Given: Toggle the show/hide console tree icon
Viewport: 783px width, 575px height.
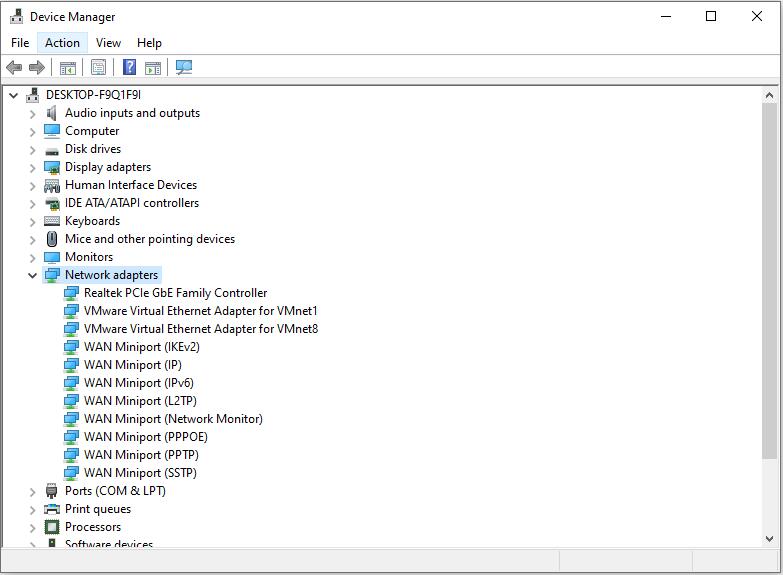Looking at the screenshot, I should pos(67,67).
